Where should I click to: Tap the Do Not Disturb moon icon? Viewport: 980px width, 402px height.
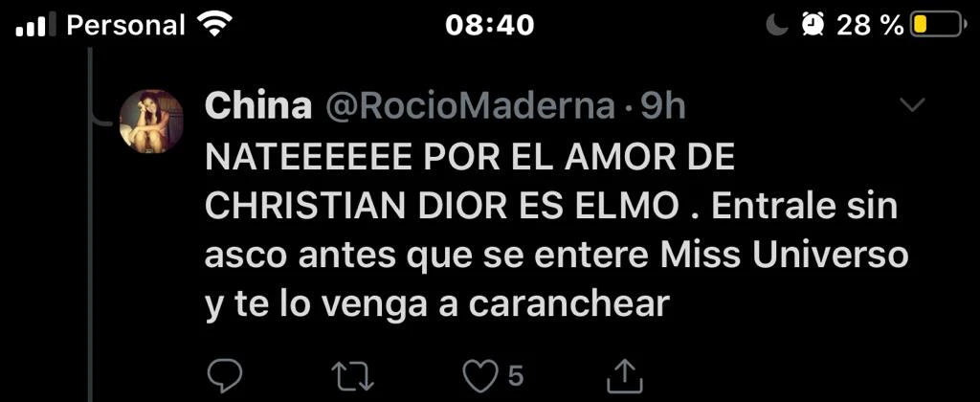point(776,25)
